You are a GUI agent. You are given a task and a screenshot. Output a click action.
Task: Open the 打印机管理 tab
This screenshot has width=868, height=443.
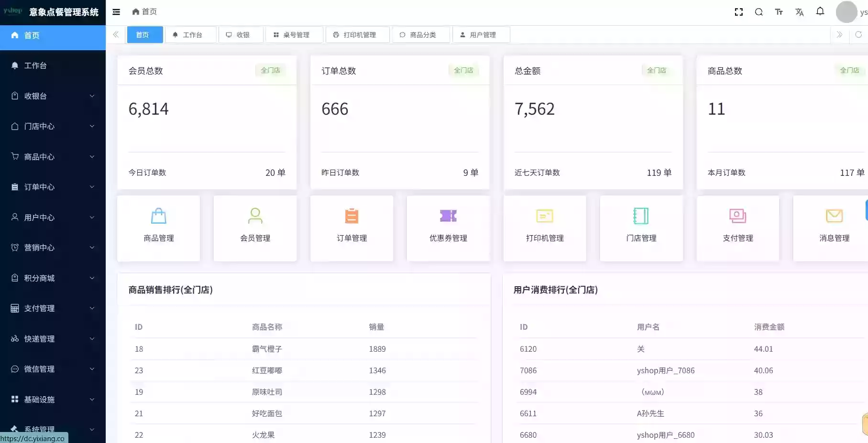357,34
